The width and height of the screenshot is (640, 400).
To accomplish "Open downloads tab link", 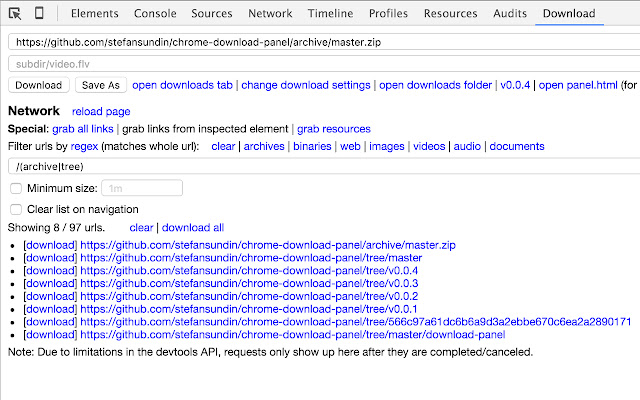I will 182,85.
